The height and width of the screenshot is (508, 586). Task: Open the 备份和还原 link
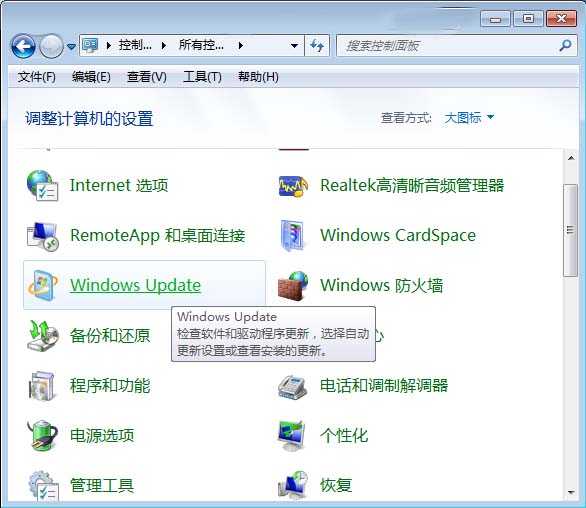tap(110, 335)
